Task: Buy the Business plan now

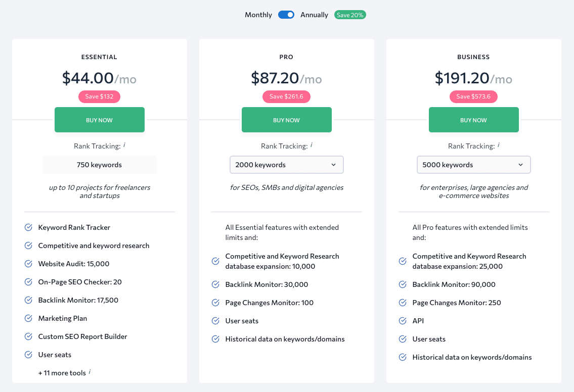Action: tap(474, 120)
